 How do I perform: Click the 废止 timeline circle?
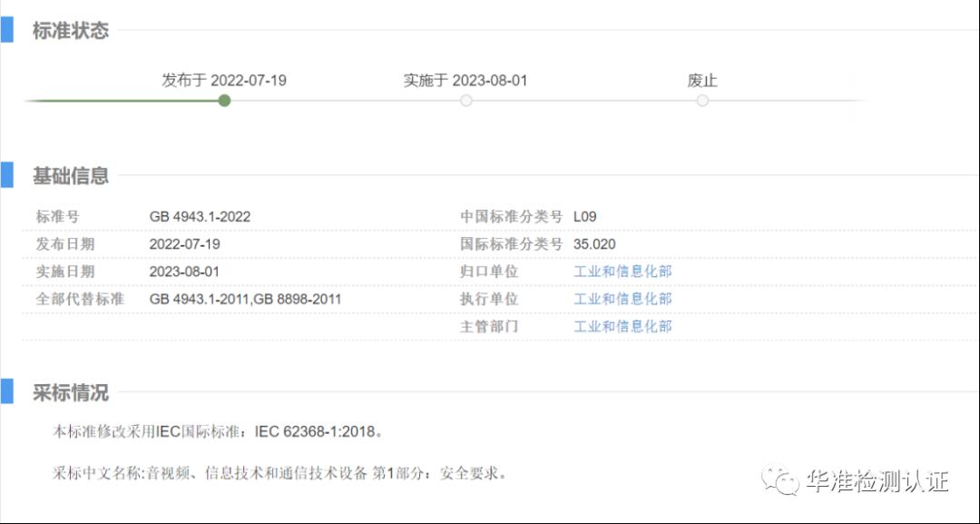[x=702, y=101]
